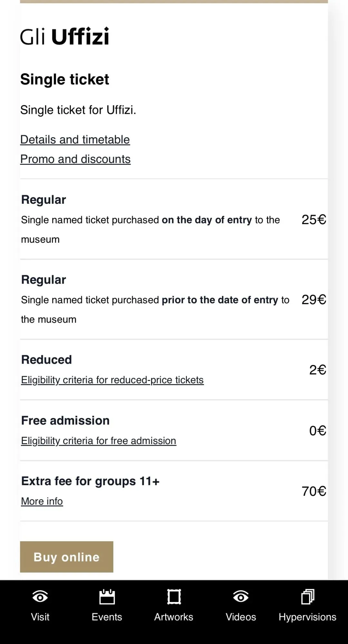Go to the Artworks tab label
Viewport: 348px width, 644px height.
coord(174,617)
